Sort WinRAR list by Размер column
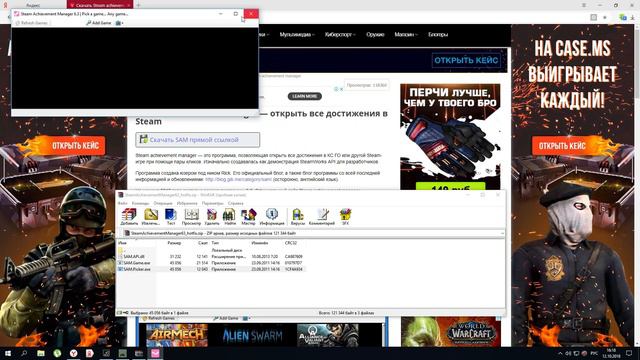640x360 pixels. pyautogui.click(x=174, y=243)
